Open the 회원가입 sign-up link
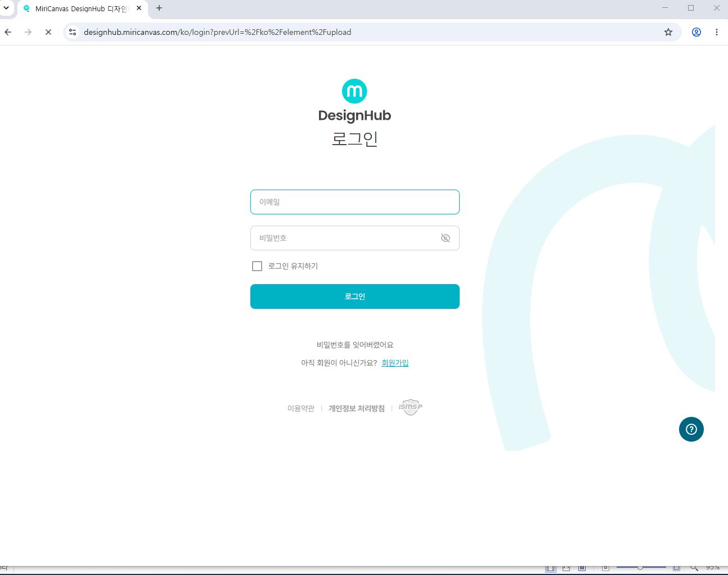The height and width of the screenshot is (575, 728). (395, 363)
